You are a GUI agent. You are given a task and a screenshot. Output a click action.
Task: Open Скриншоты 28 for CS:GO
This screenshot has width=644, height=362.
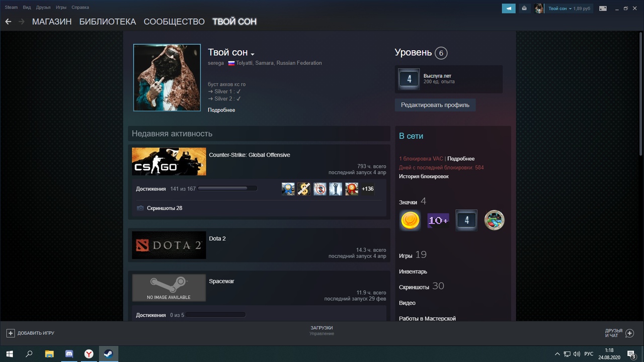(x=165, y=208)
